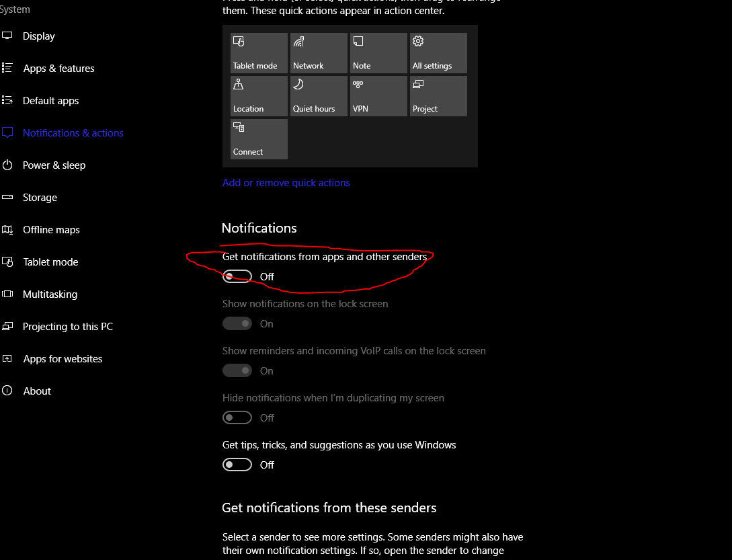
Task: Click the About info circle icon
Action: [x=7, y=391]
